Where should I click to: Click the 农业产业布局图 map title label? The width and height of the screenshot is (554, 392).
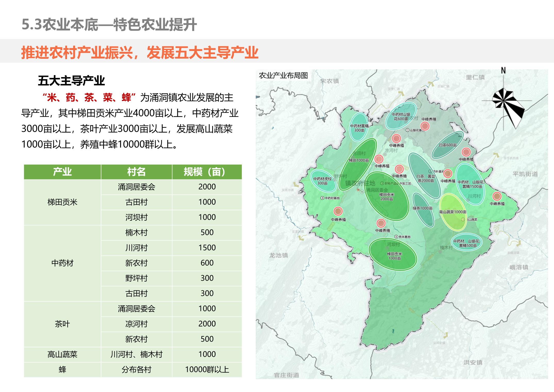pos(283,76)
